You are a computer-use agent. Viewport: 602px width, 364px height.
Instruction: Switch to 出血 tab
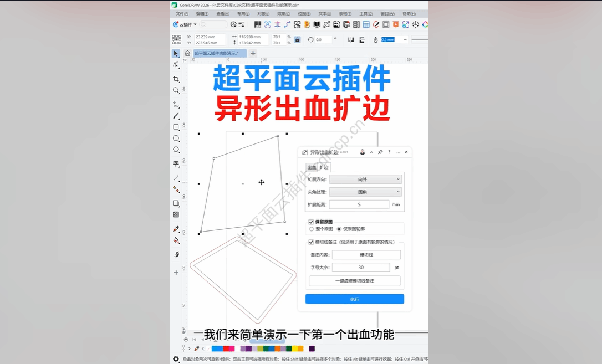(312, 167)
